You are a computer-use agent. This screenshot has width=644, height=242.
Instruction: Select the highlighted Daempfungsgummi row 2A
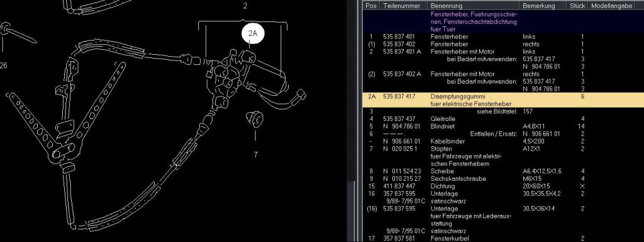(503, 100)
